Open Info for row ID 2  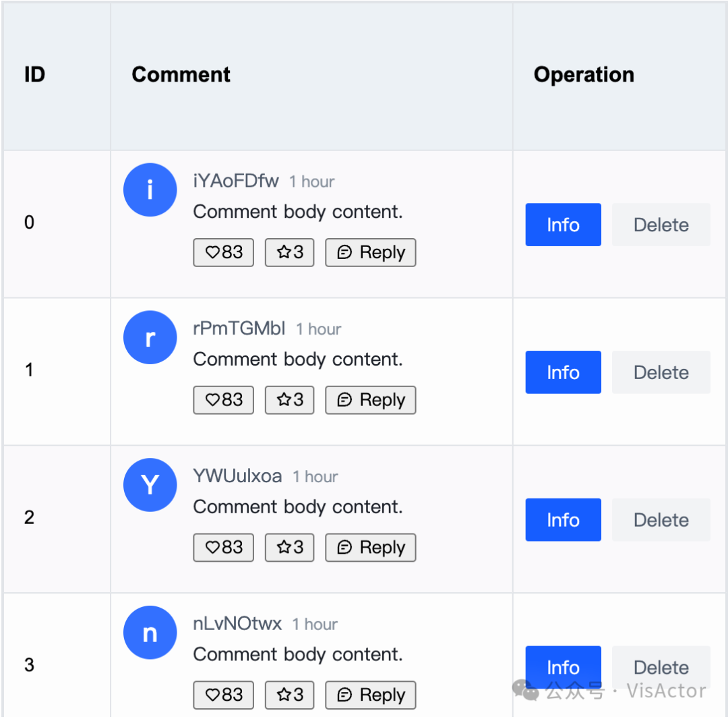coord(563,520)
